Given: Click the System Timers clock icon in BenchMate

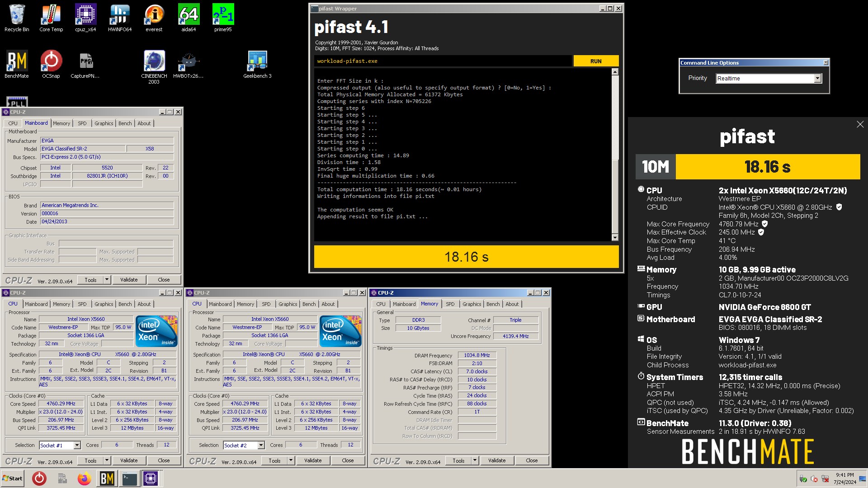Looking at the screenshot, I should [x=641, y=376].
